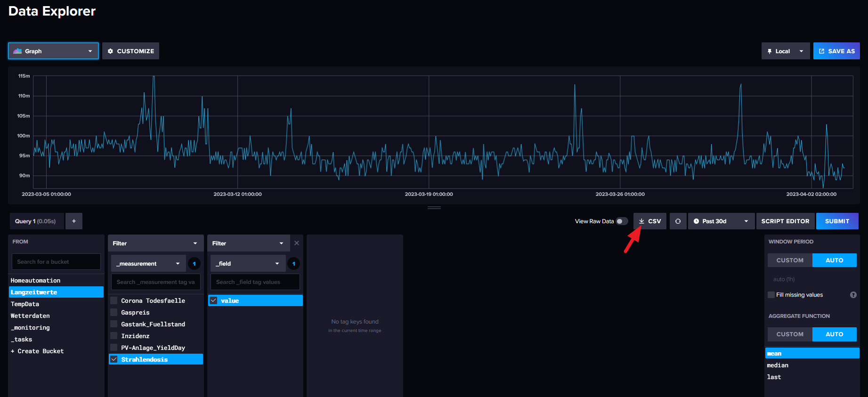
Task: Click the _measurement selected count badge
Action: click(194, 263)
